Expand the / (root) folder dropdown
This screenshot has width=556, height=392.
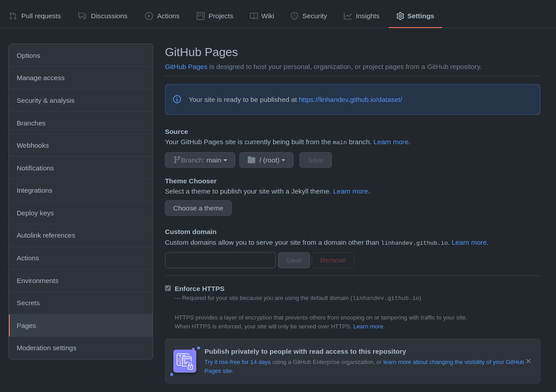266,160
